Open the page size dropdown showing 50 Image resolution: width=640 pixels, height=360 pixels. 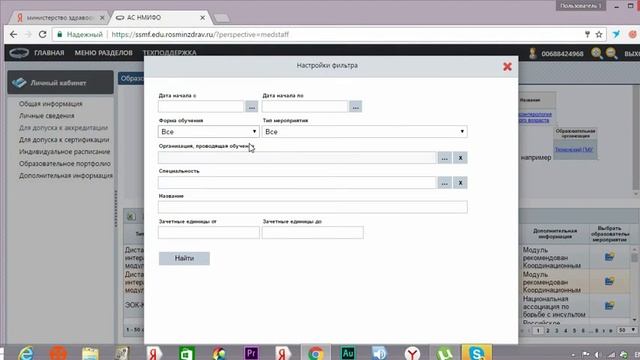pyautogui.click(x=627, y=330)
